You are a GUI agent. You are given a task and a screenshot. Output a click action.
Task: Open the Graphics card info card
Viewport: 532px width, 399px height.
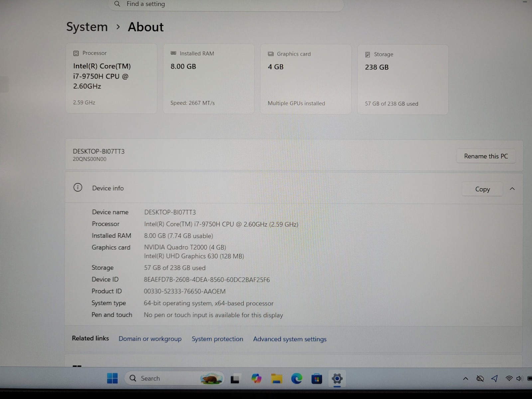(x=306, y=79)
